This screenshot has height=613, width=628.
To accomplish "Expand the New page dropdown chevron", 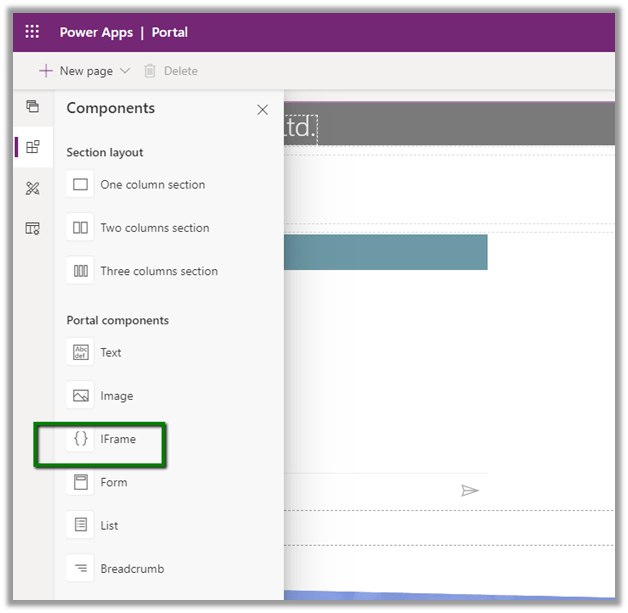I will [125, 71].
